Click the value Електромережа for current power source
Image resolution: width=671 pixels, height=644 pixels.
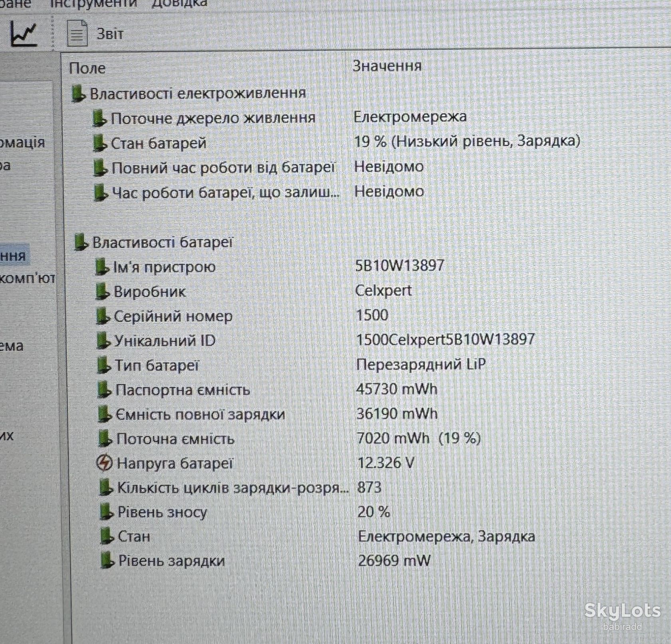[410, 117]
